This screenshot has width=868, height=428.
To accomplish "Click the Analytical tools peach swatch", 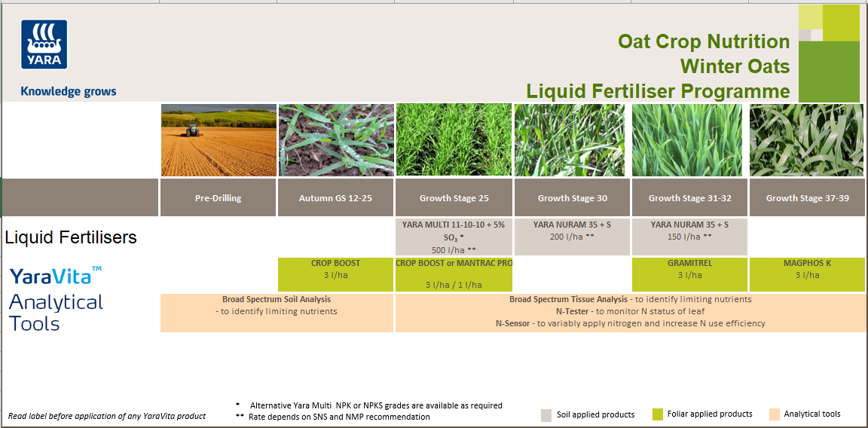I will [x=774, y=414].
